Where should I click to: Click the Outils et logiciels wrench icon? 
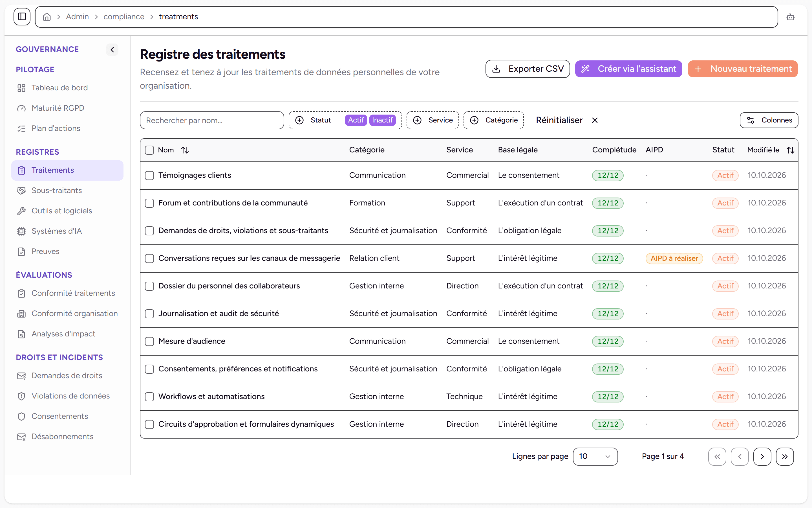coord(21,211)
